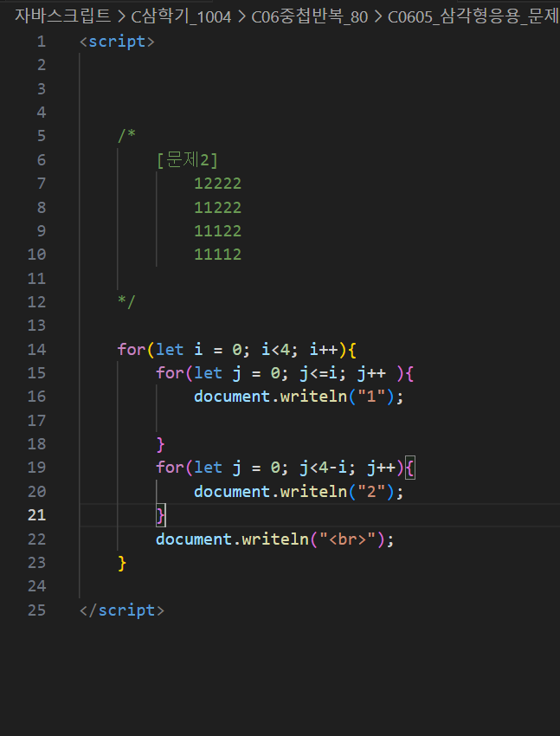The height and width of the screenshot is (736, 560).
Task: Click the highlighted closing brace on line 21
Action: [x=161, y=515]
